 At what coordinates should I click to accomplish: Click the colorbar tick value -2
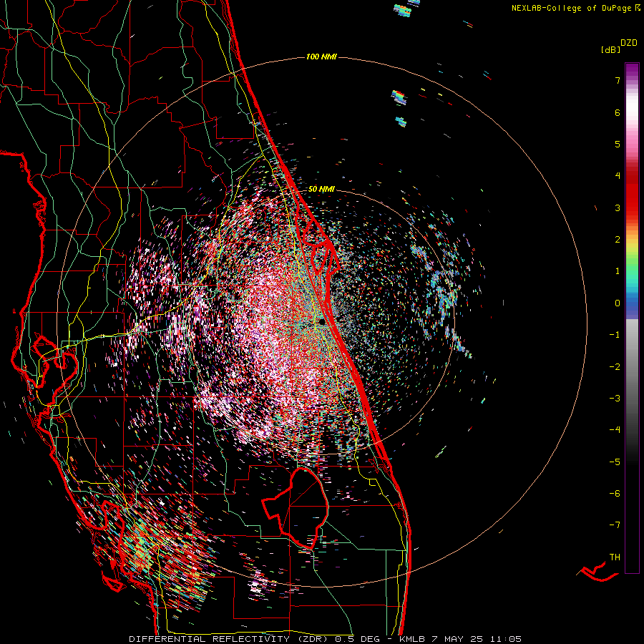coord(615,366)
